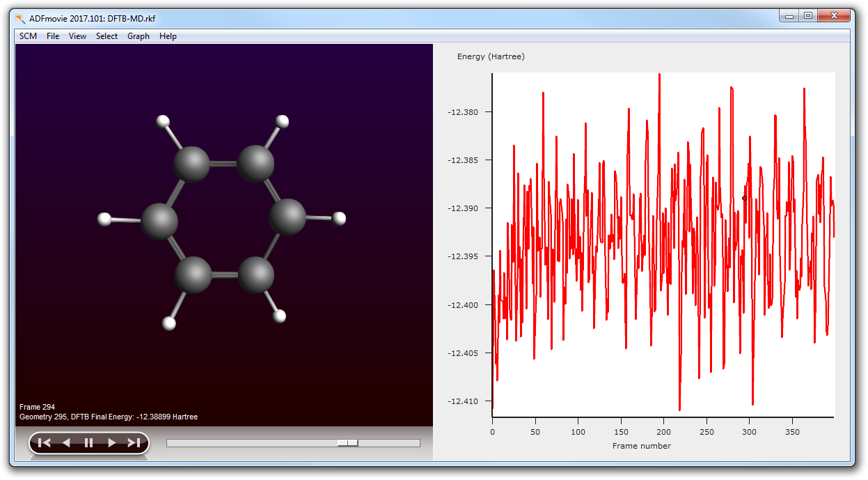The height and width of the screenshot is (480, 868).
Task: Jump to the first frame
Action: [x=45, y=442]
